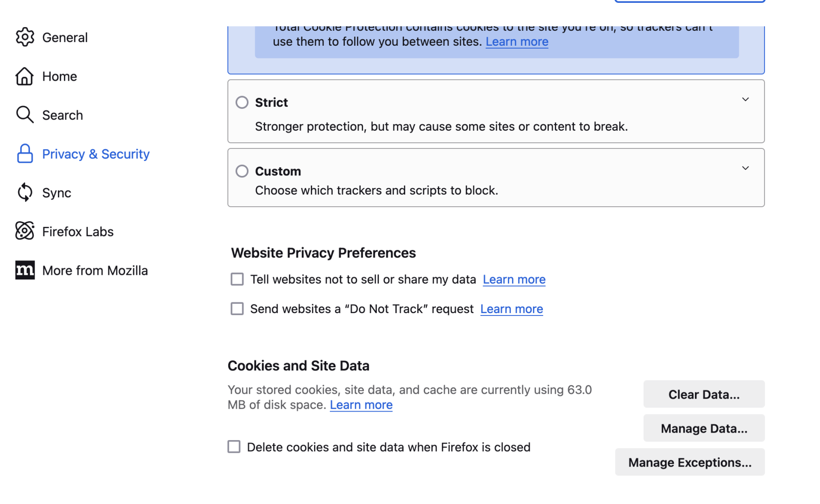The image size is (820, 504).
Task: Open Manage Exceptions for cookies
Action: (690, 462)
